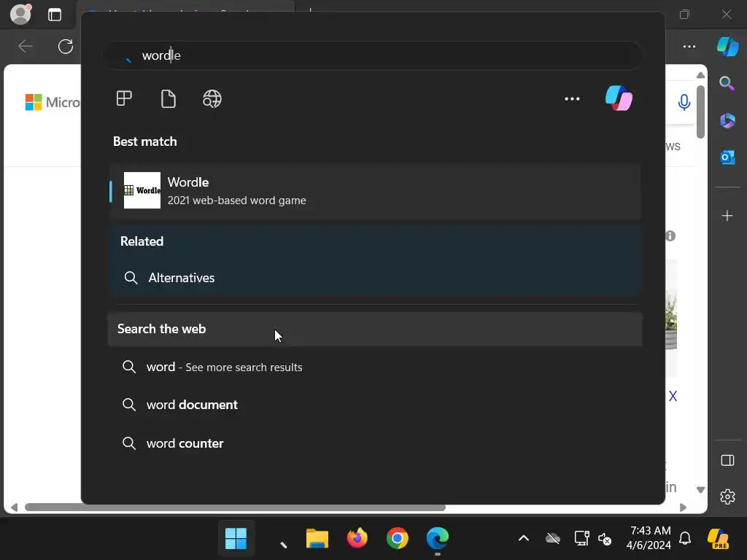The height and width of the screenshot is (560, 747).
Task: Open the Microsoft 365 sidebar icon
Action: pyautogui.click(x=727, y=120)
